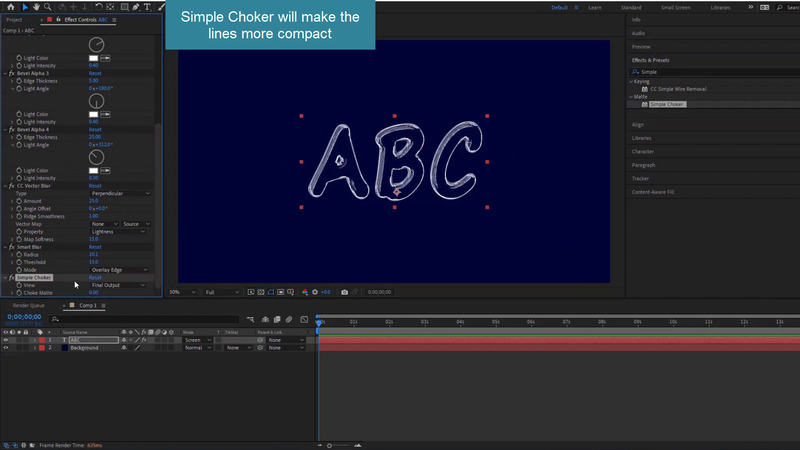This screenshot has height=450, width=800.
Task: Open the Learn workspace
Action: point(595,7)
